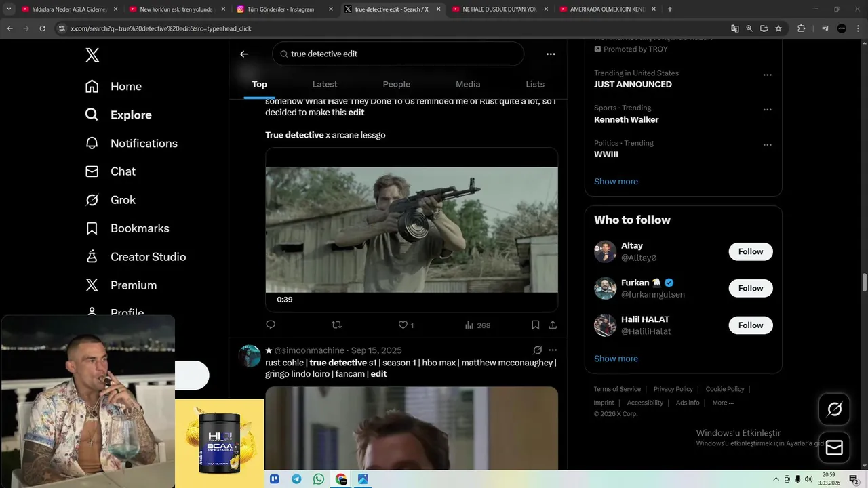Screen dimensions: 868x488
Task: Open JUST ANNOUNCED trend options menu
Action: 768,75
